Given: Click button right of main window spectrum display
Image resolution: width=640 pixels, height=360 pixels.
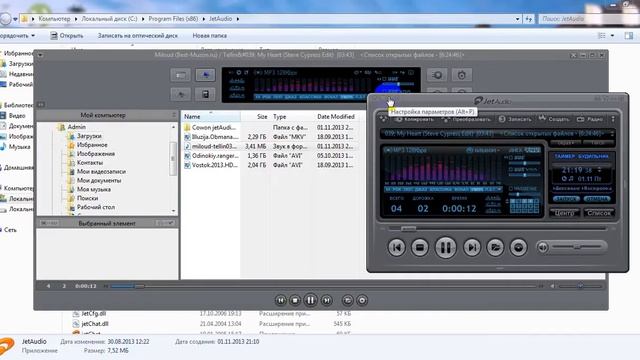Looking at the screenshot, I should (437, 75).
